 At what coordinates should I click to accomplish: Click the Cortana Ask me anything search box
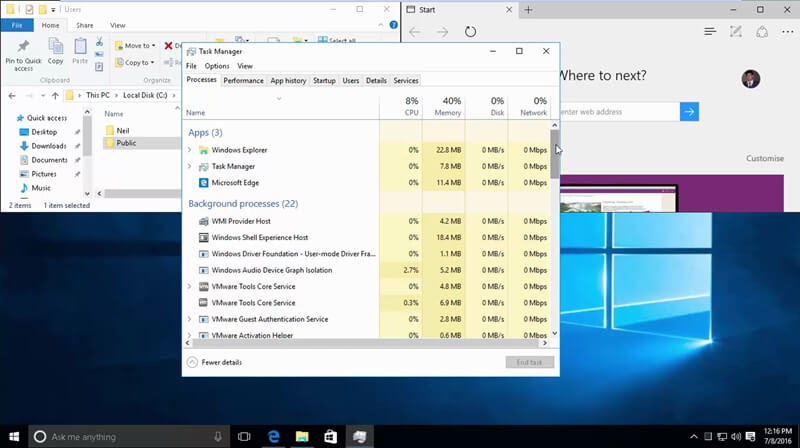129,437
